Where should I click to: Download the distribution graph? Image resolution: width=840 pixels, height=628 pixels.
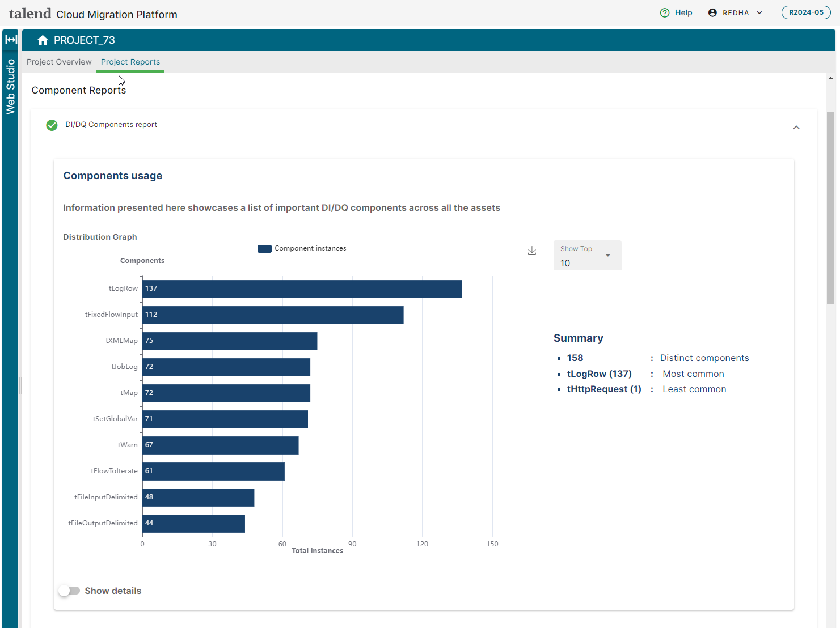click(x=532, y=251)
